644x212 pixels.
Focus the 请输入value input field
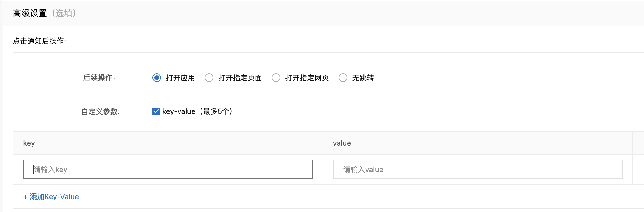478,169
